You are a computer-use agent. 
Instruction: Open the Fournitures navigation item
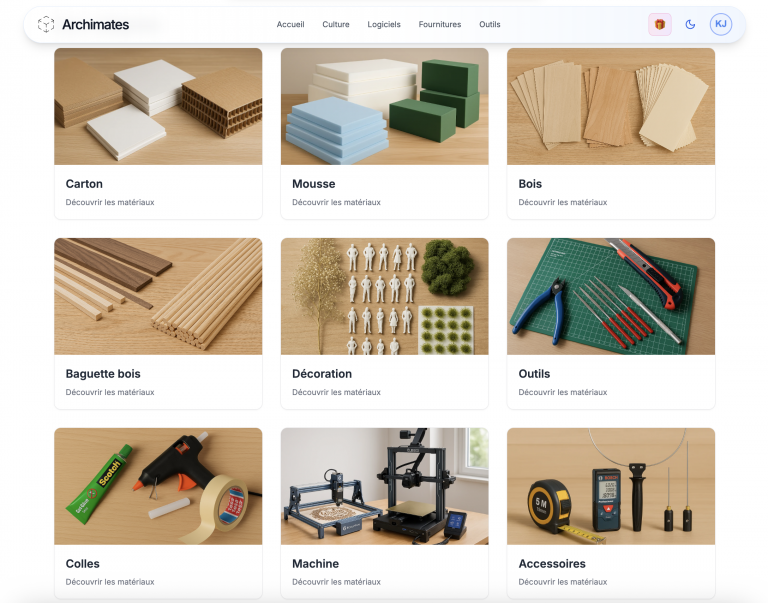[440, 24]
